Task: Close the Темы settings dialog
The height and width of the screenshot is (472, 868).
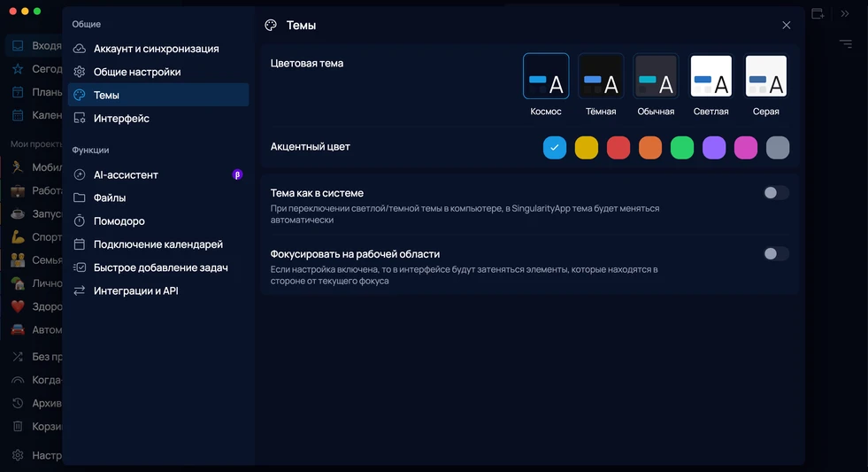Action: 786,25
